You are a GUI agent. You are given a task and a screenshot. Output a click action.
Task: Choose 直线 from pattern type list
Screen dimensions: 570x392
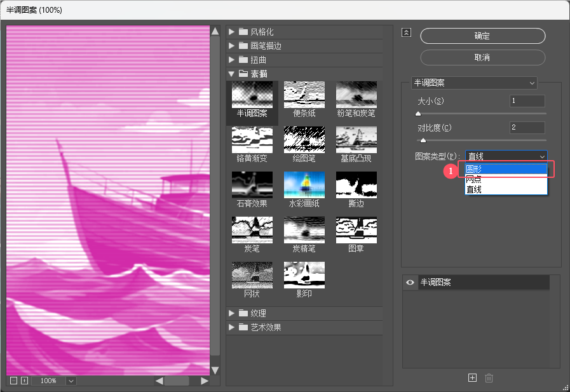(506, 189)
